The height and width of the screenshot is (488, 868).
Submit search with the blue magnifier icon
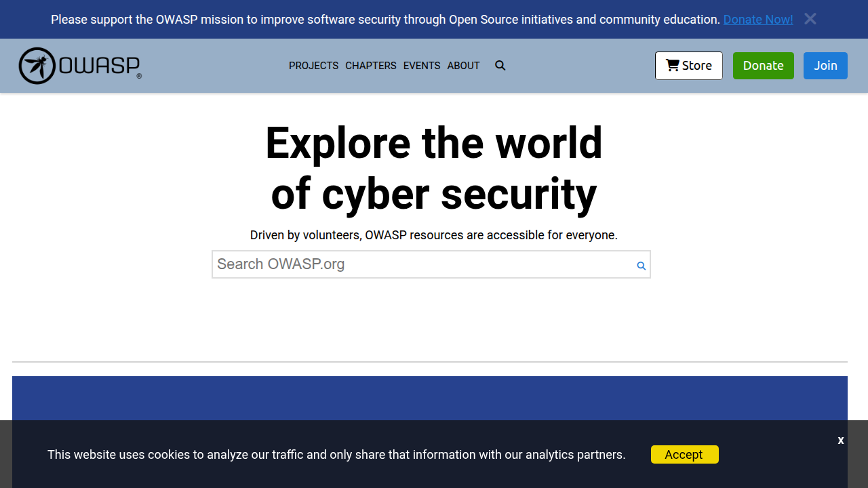point(641,266)
